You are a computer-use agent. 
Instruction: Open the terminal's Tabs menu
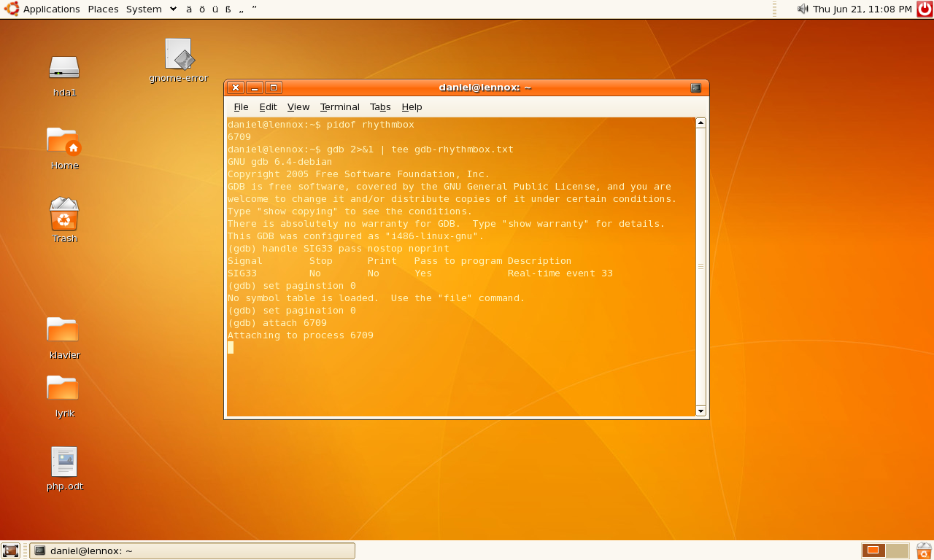(380, 107)
